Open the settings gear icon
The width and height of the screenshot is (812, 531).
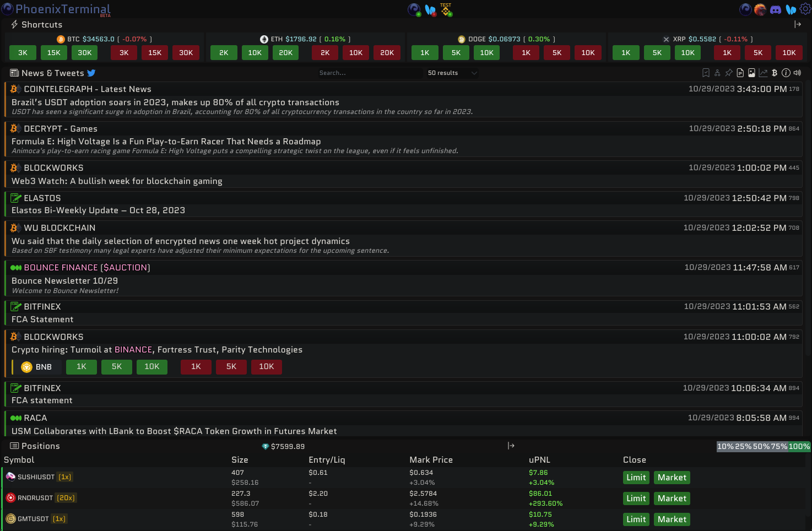pos(805,9)
